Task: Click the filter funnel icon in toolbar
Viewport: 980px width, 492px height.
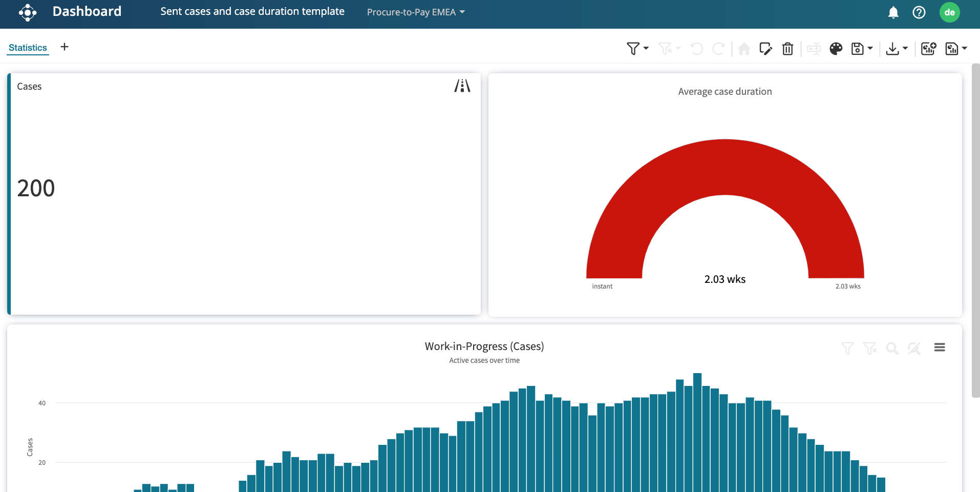Action: click(633, 49)
